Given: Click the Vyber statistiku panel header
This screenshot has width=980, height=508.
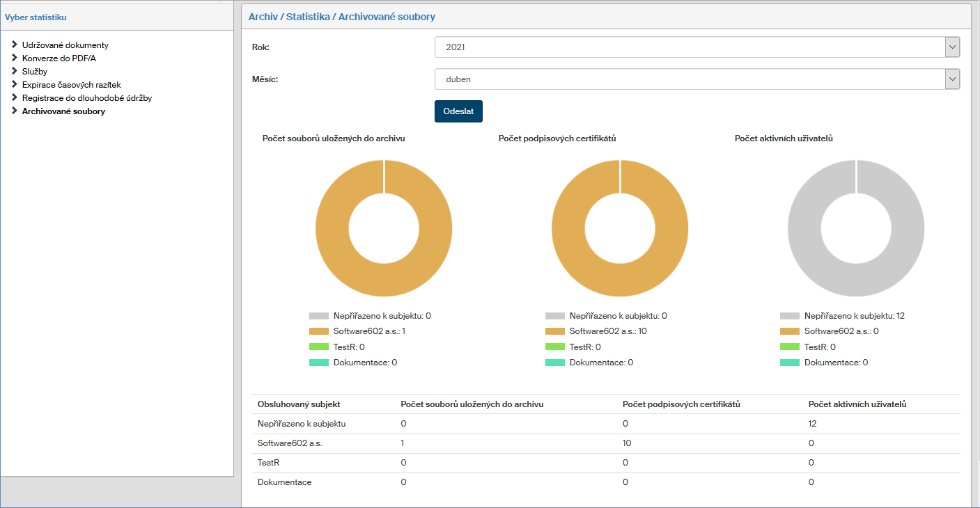Looking at the screenshot, I should [x=36, y=17].
